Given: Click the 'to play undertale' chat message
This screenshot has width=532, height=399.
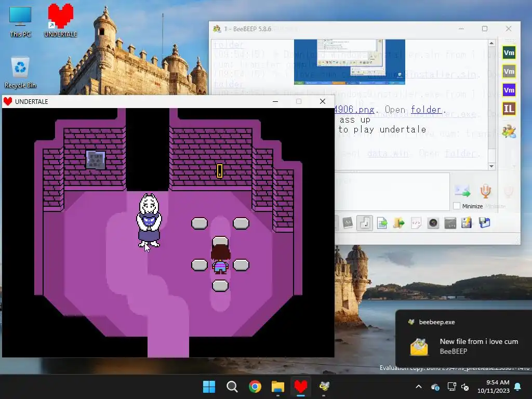Looking at the screenshot, I should click(382, 129).
